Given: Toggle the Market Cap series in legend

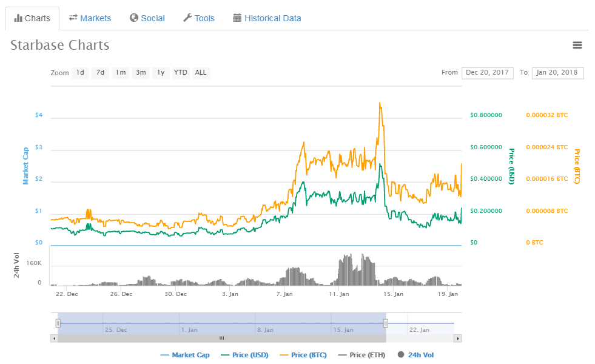Looking at the screenshot, I should (x=185, y=355).
